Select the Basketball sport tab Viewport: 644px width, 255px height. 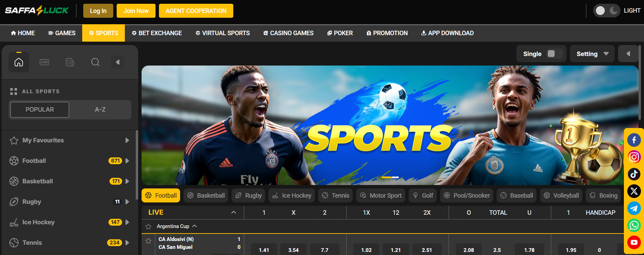[206, 196]
